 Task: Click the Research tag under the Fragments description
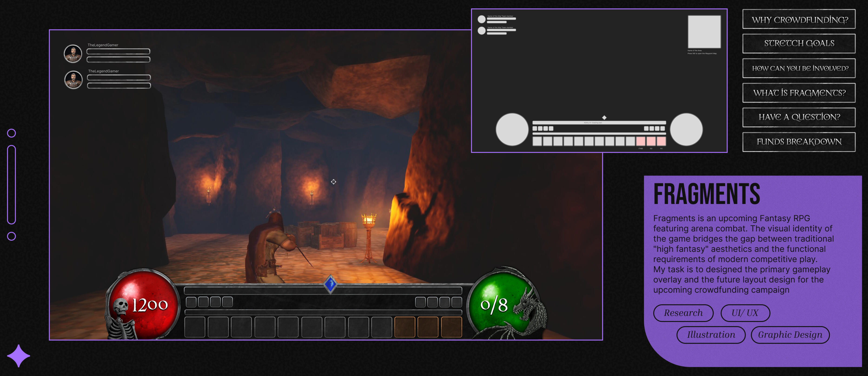click(x=683, y=313)
